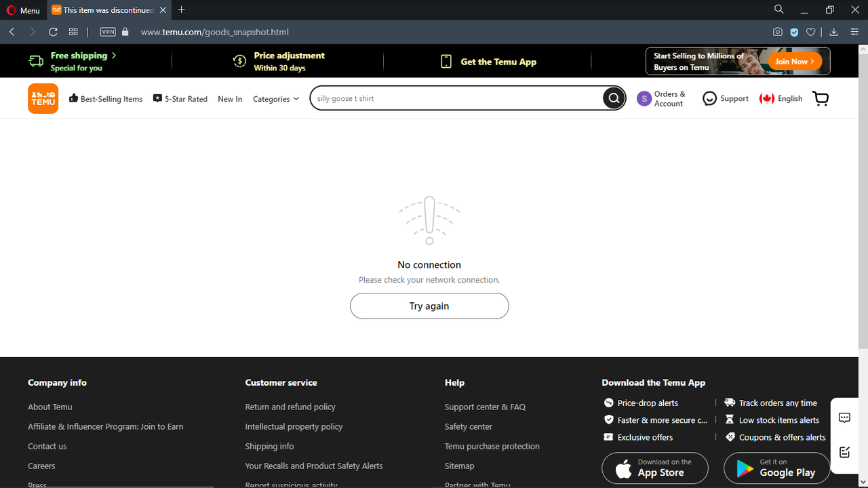Click the Try again button
This screenshot has height=488, width=868.
429,306
